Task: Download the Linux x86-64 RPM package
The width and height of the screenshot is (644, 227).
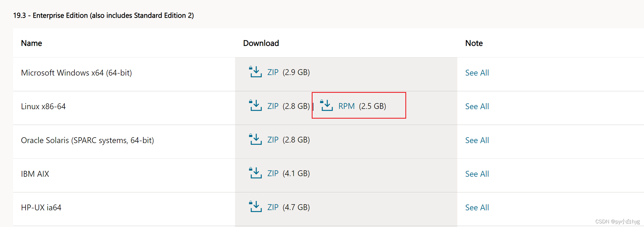Action: (x=346, y=106)
